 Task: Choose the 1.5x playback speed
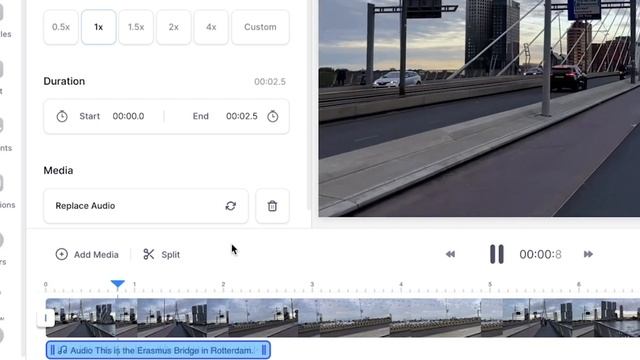pos(136,27)
